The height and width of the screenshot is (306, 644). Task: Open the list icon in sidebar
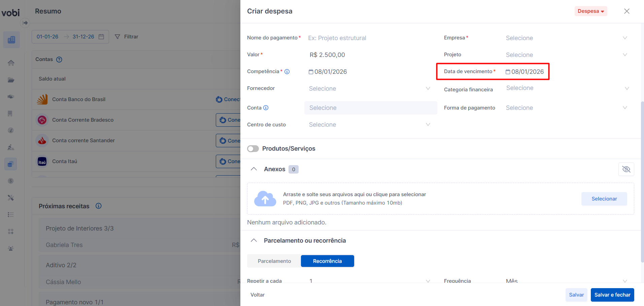pos(11,215)
